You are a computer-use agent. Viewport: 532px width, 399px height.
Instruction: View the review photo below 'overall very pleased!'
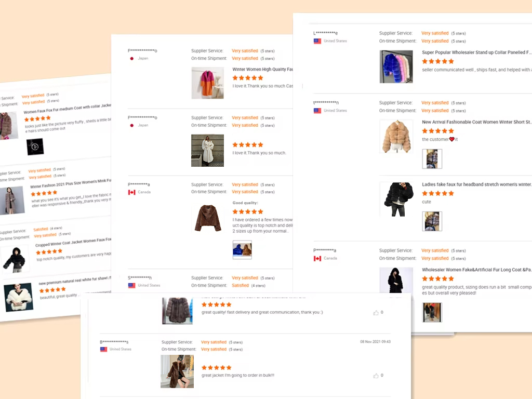(x=432, y=312)
